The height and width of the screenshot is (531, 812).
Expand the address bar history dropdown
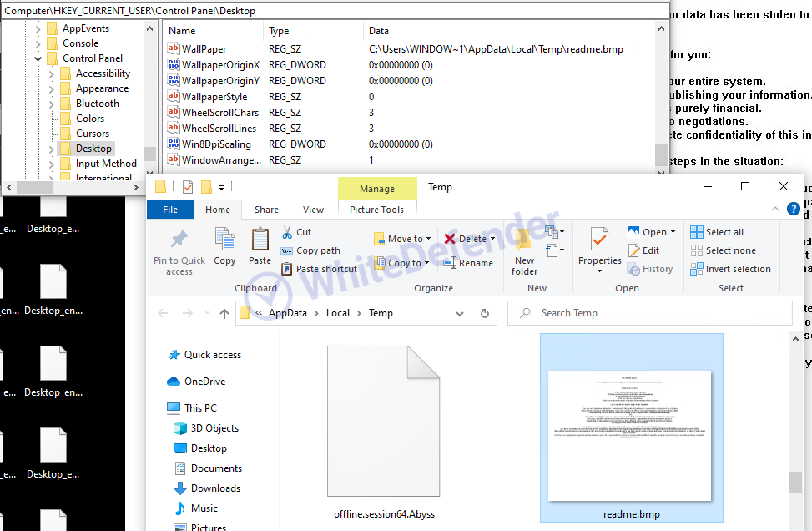click(x=459, y=313)
